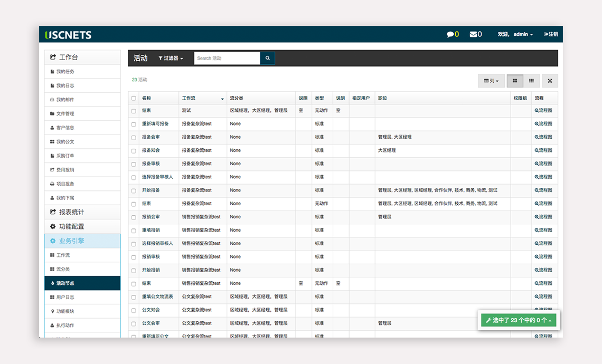This screenshot has width=602, height=364.
Task: Expand the 过滤器 filter dropdown
Action: tap(171, 58)
